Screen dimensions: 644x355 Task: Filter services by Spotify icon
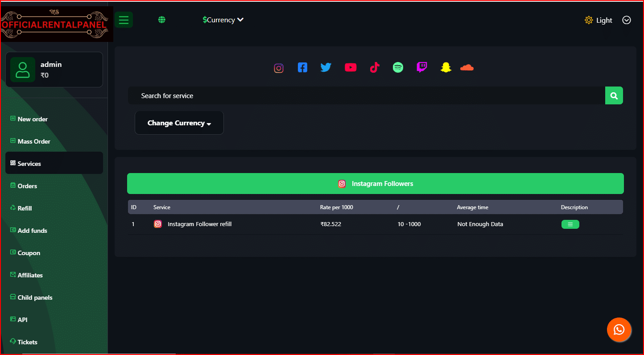pos(398,68)
